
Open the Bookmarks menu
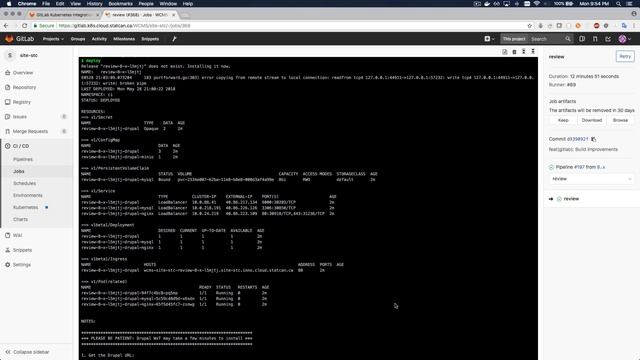point(120,4)
